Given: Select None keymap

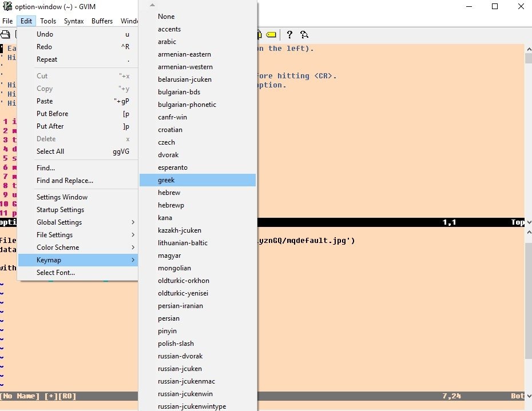Looking at the screenshot, I should click(x=197, y=16).
